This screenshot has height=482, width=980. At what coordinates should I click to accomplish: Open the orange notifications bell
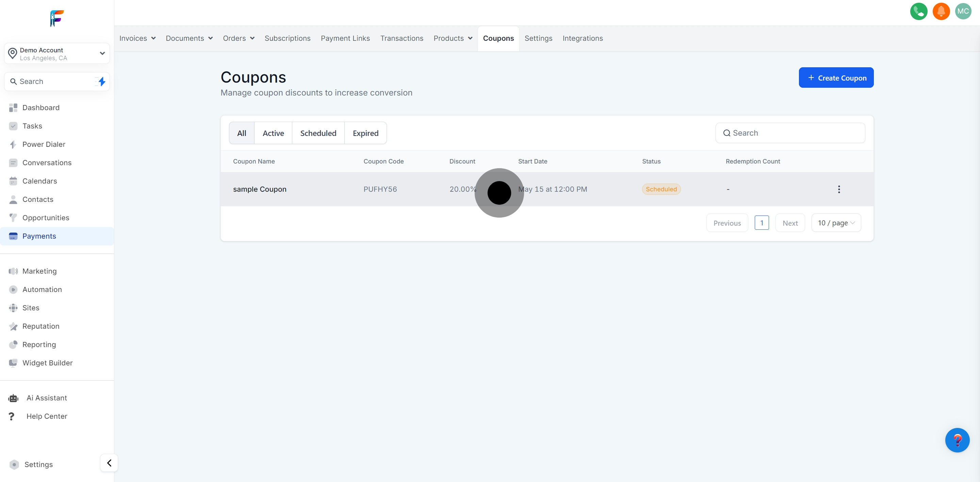[941, 12]
